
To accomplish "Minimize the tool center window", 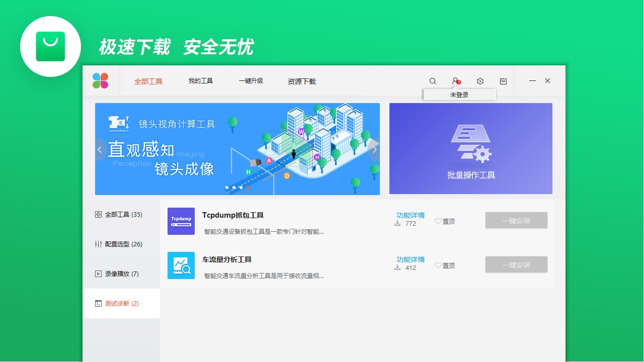I will (532, 81).
